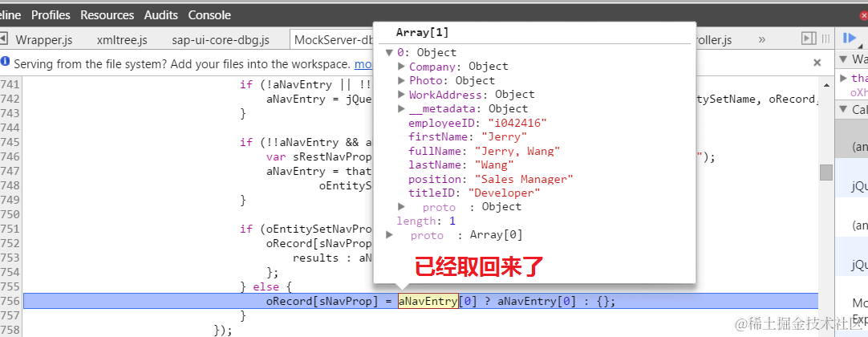The width and height of the screenshot is (868, 337).
Task: Select the MockServer-dbg file tab
Action: pos(332,40)
